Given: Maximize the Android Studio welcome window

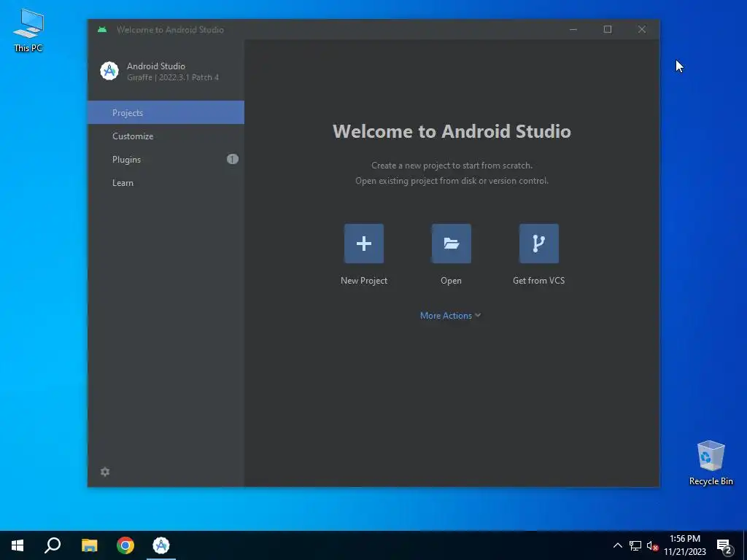Looking at the screenshot, I should point(608,29).
